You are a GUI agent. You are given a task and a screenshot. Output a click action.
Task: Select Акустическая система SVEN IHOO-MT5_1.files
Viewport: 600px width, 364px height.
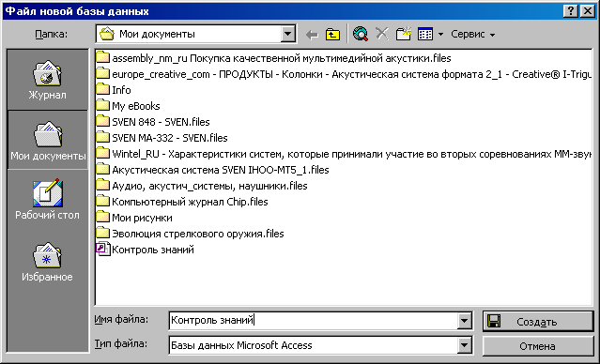tap(213, 170)
